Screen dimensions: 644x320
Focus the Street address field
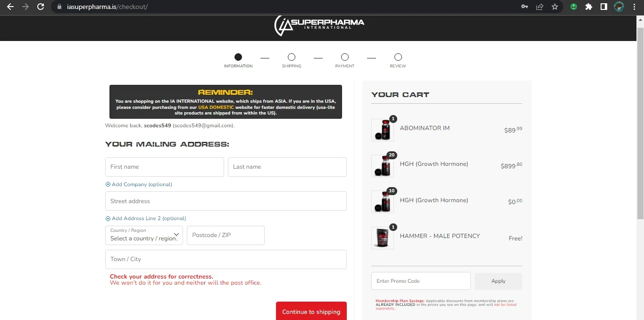(226, 201)
